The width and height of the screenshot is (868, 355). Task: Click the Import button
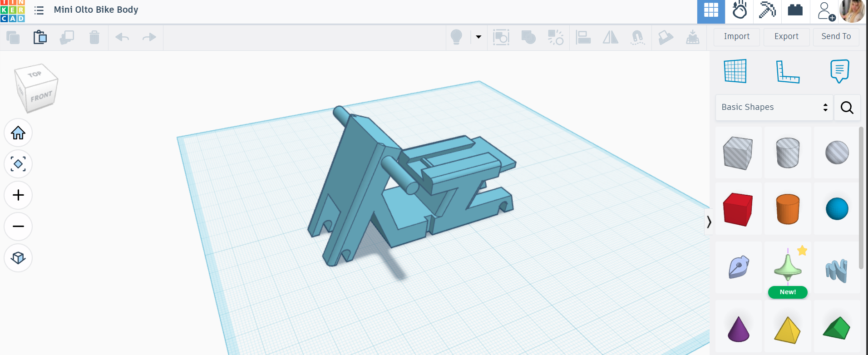tap(736, 37)
